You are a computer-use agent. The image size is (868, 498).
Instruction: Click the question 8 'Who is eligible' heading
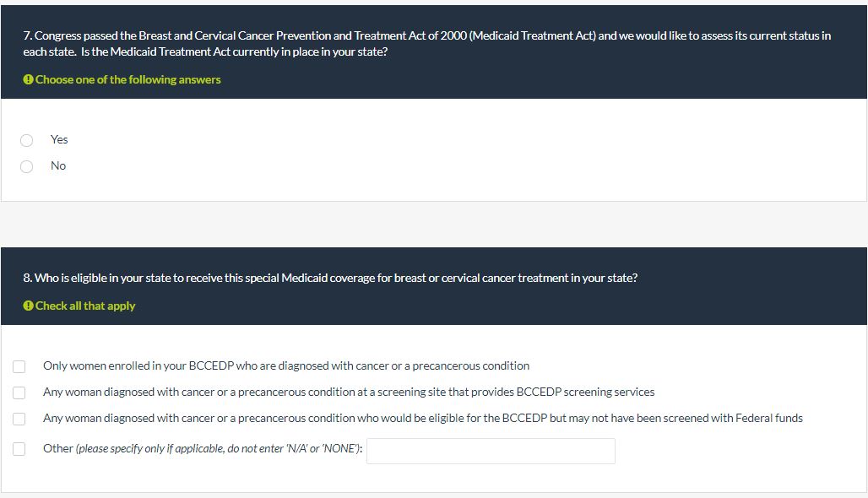point(330,278)
